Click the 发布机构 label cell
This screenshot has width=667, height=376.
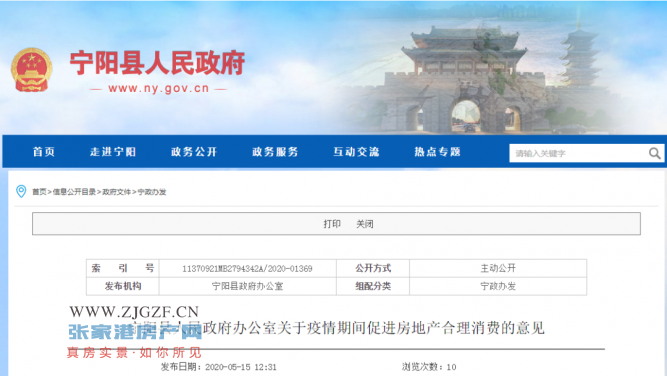coord(123,286)
